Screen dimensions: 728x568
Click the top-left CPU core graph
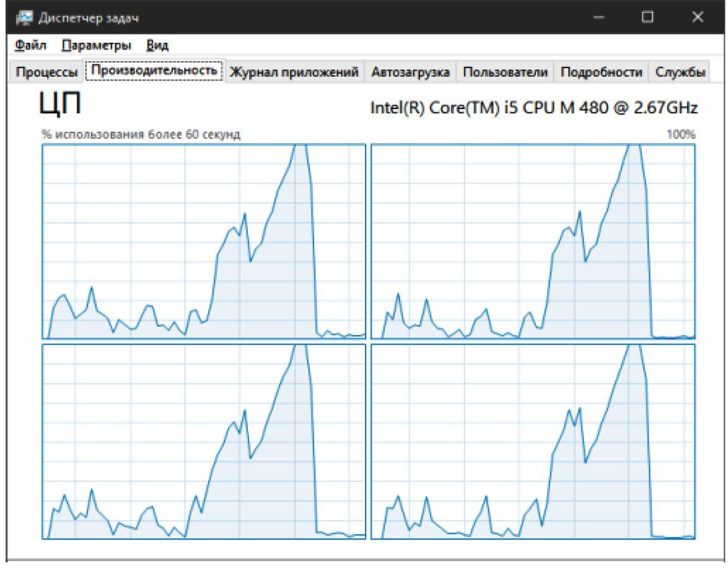pyautogui.click(x=204, y=241)
